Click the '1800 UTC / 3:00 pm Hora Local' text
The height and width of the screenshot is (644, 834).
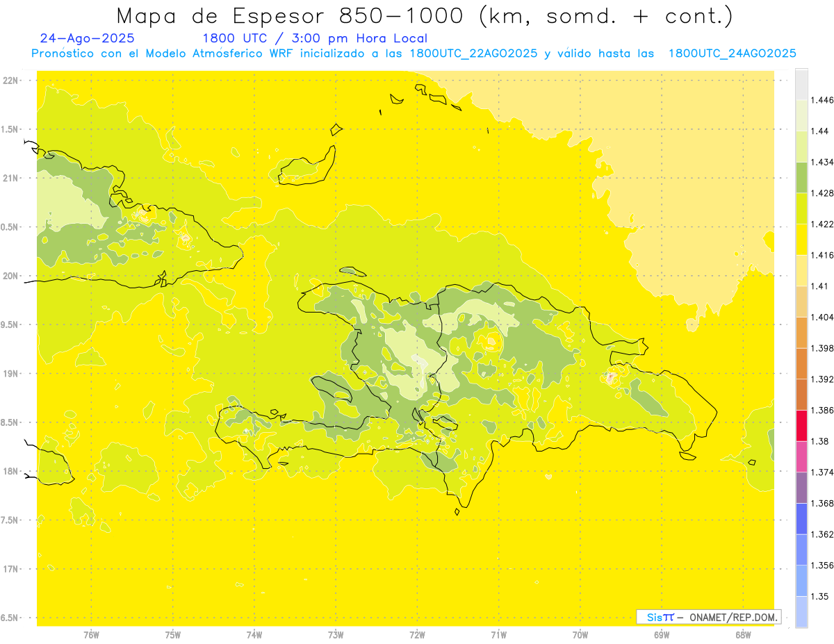click(x=315, y=39)
